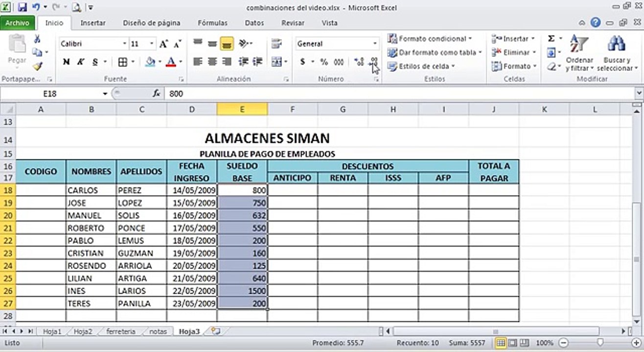The image size is (644, 352).
Task: Click the increase decimals icon
Action: (x=360, y=62)
